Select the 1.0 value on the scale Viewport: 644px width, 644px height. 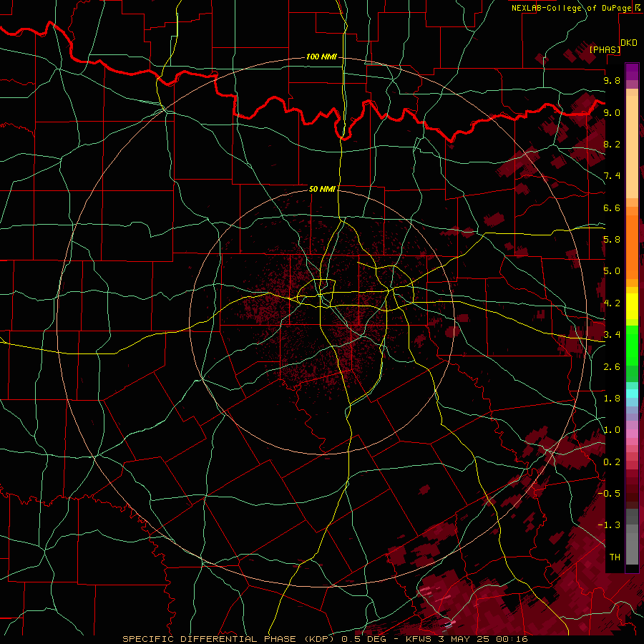[x=612, y=430]
